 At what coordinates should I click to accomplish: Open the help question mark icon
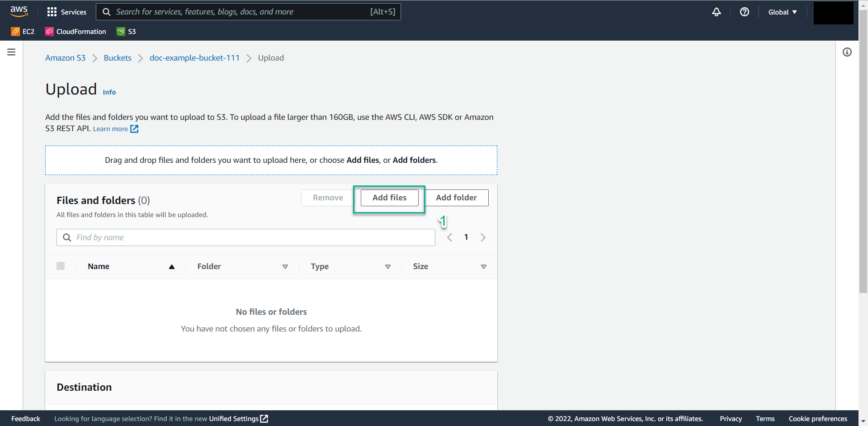click(744, 12)
